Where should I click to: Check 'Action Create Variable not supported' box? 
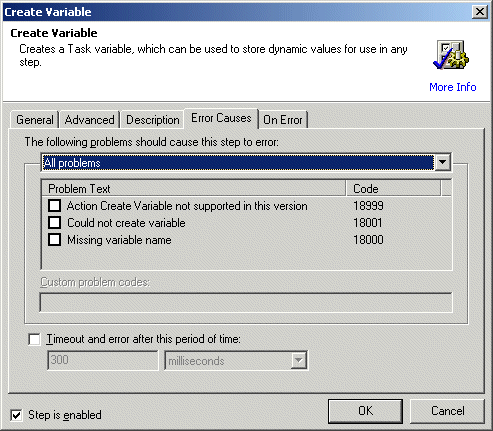(x=55, y=206)
